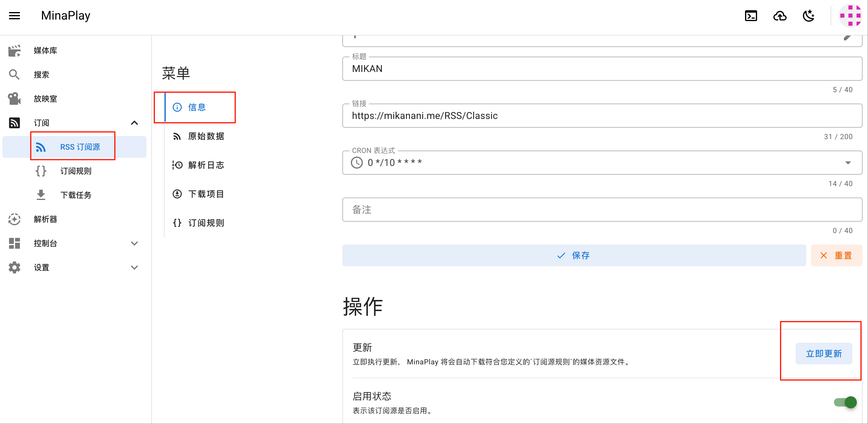Click the search magnifier icon
The image size is (868, 424).
[14, 74]
